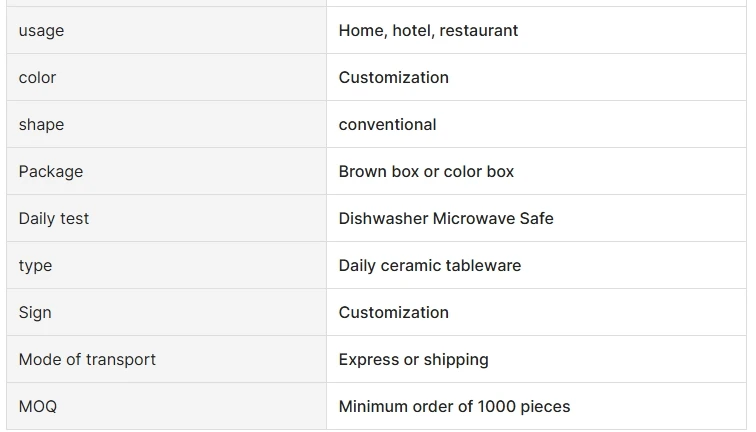Click the 'Package' label cell
Viewport: 756px width, 432px height.
click(x=51, y=172)
